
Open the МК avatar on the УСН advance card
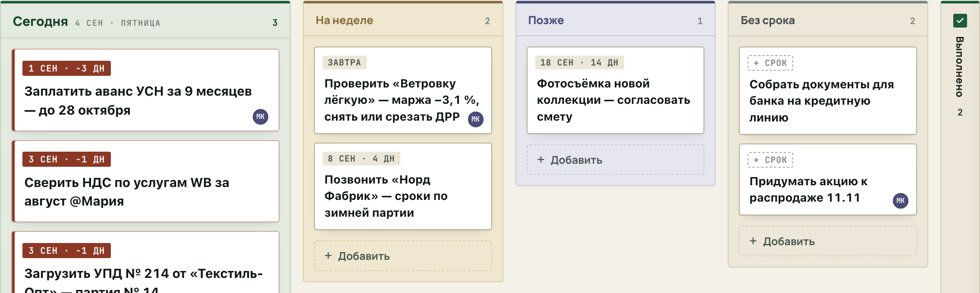click(x=261, y=117)
